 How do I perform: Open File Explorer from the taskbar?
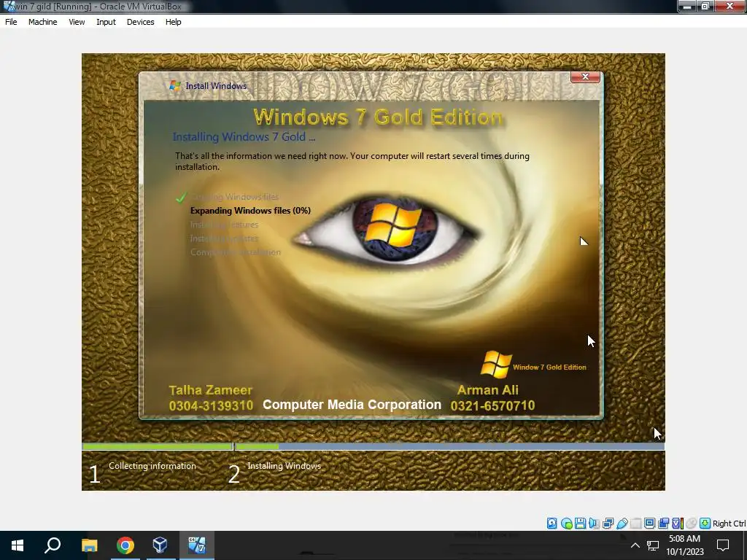click(x=89, y=545)
